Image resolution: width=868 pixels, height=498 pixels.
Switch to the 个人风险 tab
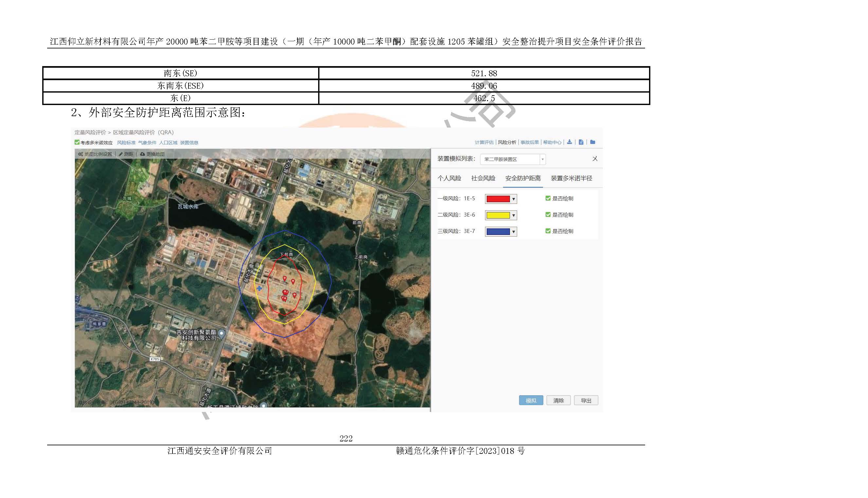(449, 178)
